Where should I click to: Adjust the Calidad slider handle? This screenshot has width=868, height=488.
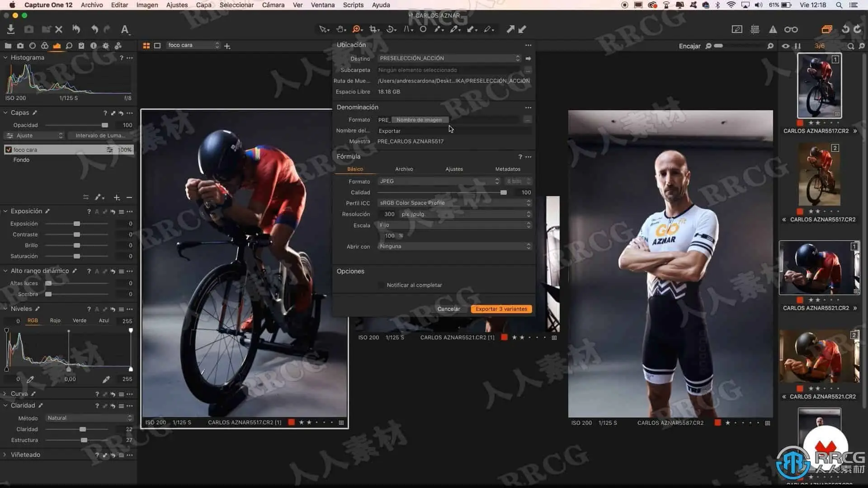503,192
